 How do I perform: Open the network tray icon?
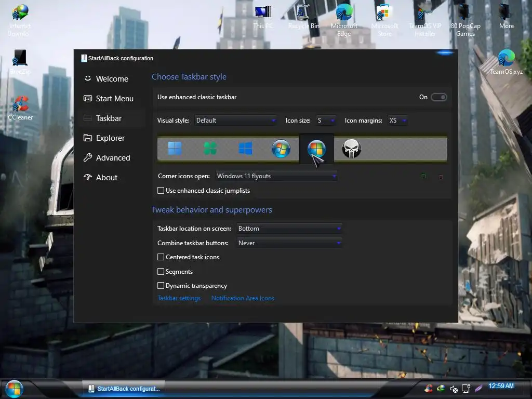tap(466, 389)
